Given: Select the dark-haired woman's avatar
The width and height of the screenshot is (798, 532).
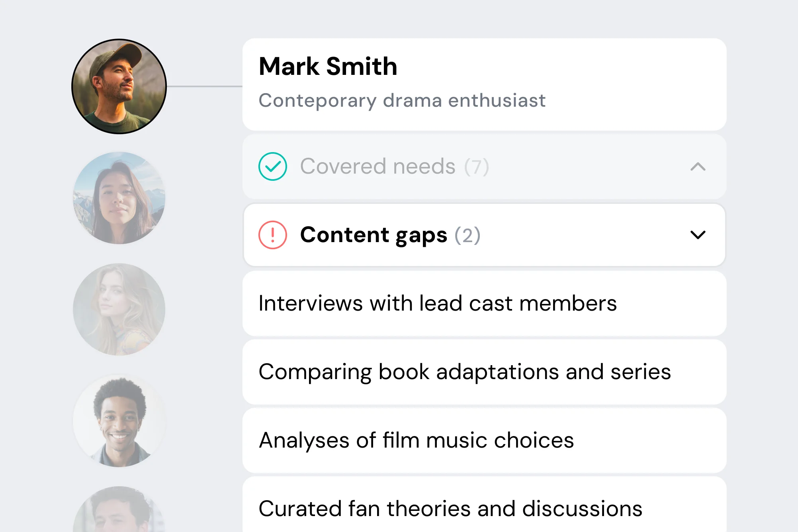Looking at the screenshot, I should click(119, 198).
